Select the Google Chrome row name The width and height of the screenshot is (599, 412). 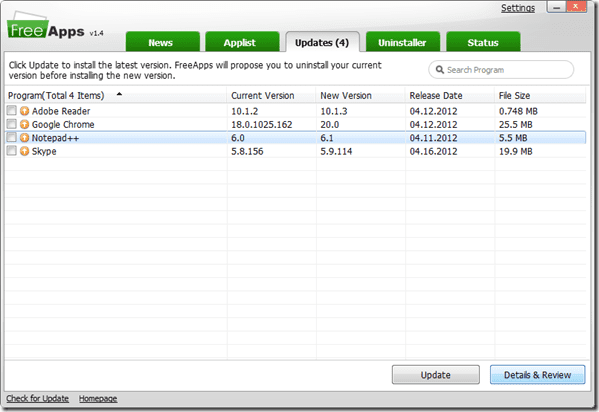click(63, 125)
